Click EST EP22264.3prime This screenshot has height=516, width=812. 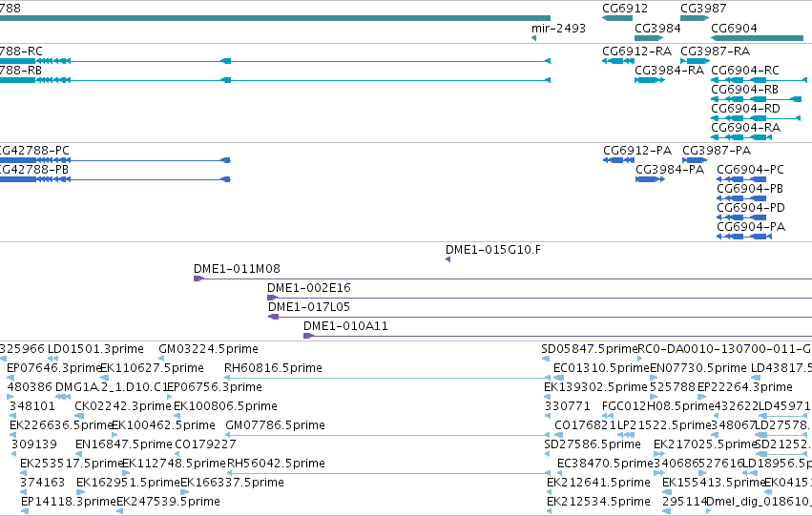[x=744, y=387]
